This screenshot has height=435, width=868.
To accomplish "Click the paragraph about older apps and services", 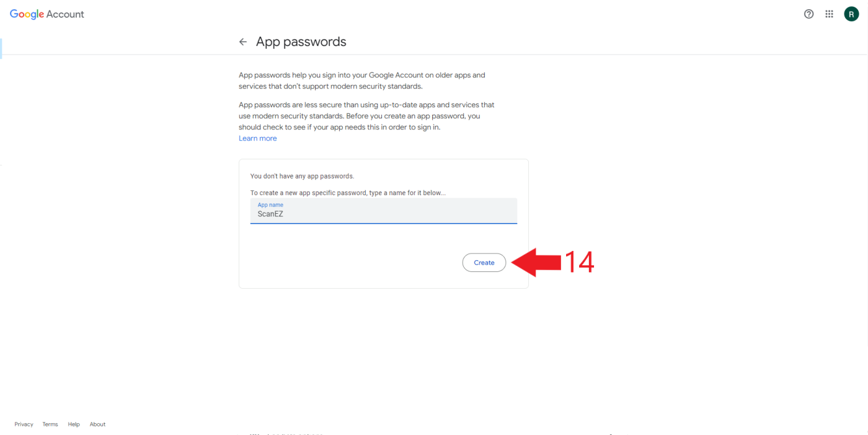I will click(x=362, y=81).
